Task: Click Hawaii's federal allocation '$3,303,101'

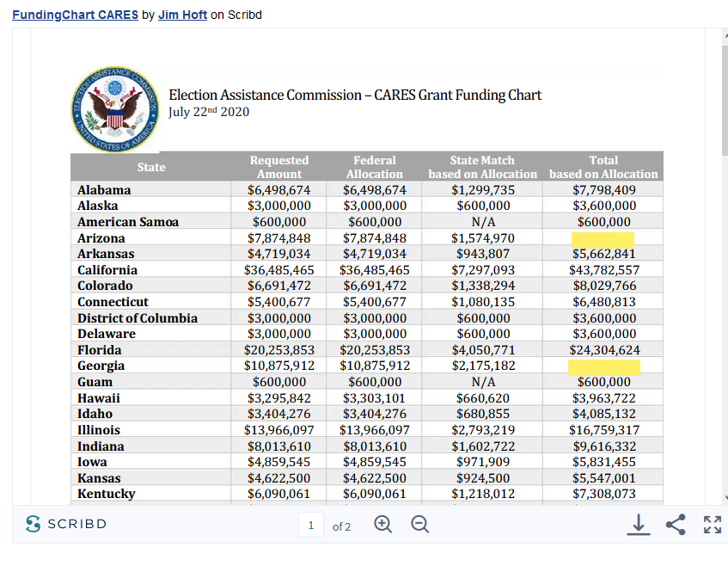Action: (x=374, y=398)
